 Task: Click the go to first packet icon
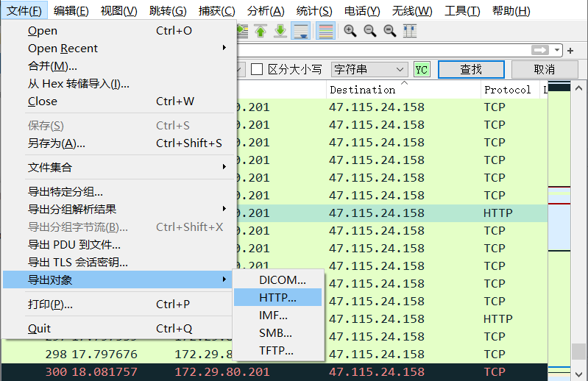261,31
